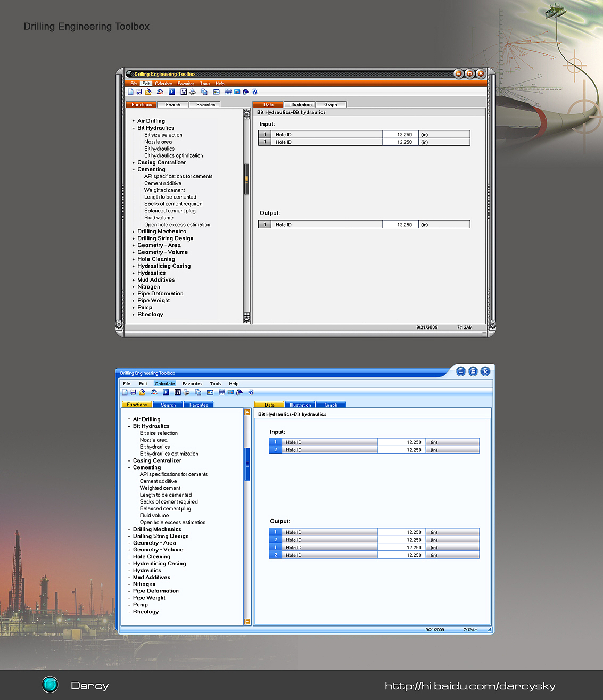The height and width of the screenshot is (700, 603).
Task: Select Fluid volume in bottom blue window tree
Action: [x=154, y=515]
